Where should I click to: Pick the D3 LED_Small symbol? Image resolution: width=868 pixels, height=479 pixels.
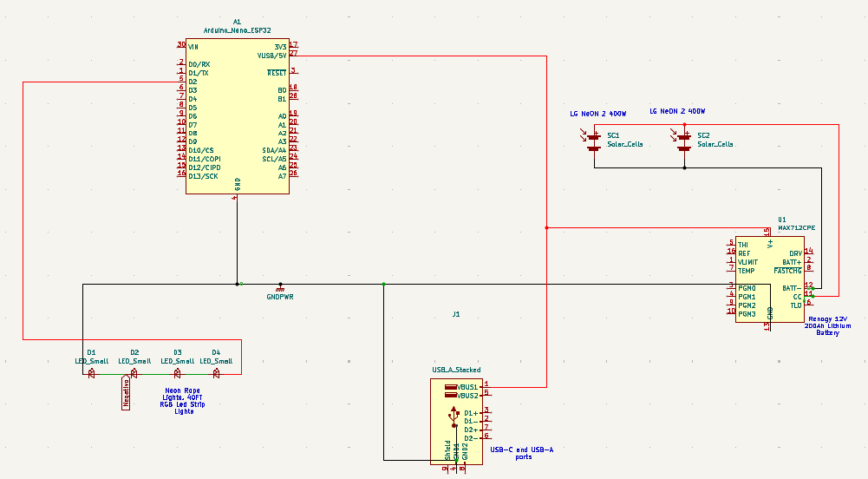pos(177,373)
